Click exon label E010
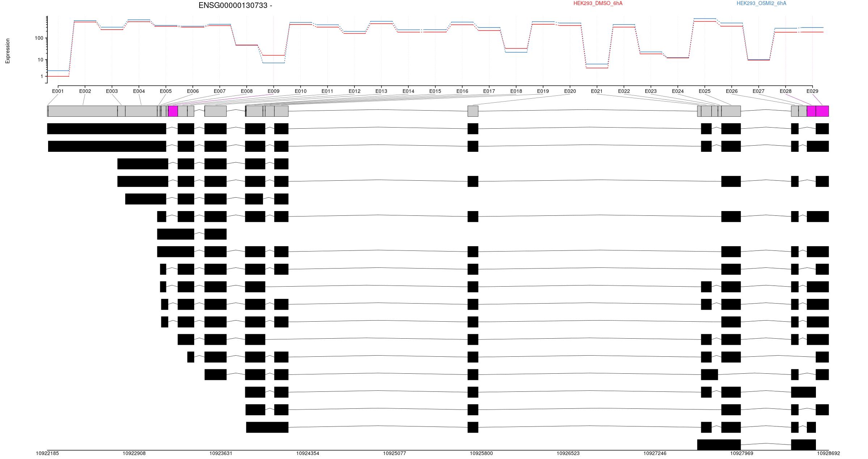This screenshot has height=459, width=868. (x=301, y=91)
